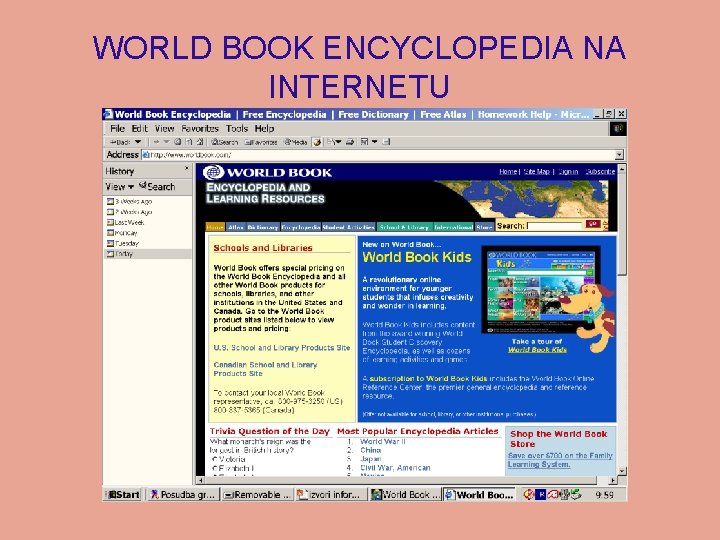
Task: Select the Victoria trivia radio button
Action: click(214, 459)
